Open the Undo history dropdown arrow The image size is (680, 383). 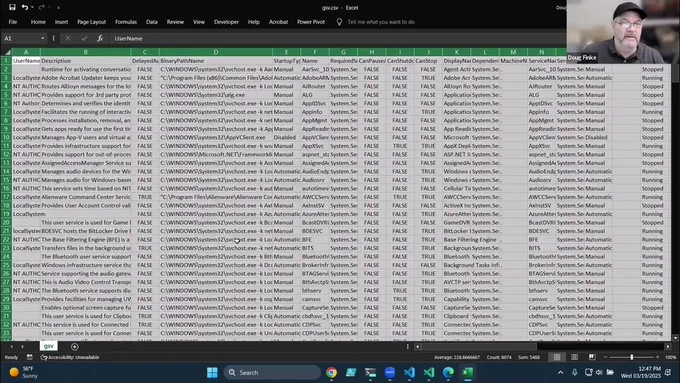tap(32, 7)
